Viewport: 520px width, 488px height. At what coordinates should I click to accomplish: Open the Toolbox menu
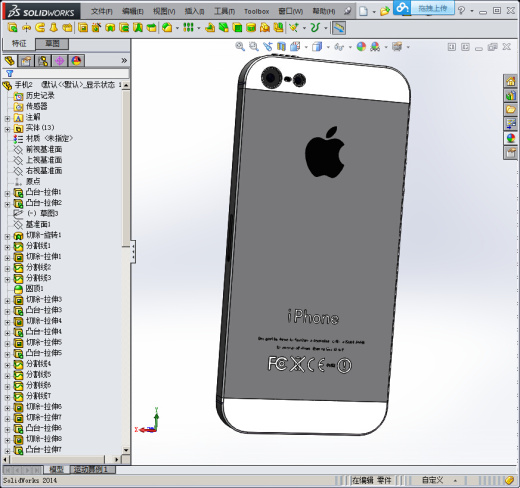point(256,11)
